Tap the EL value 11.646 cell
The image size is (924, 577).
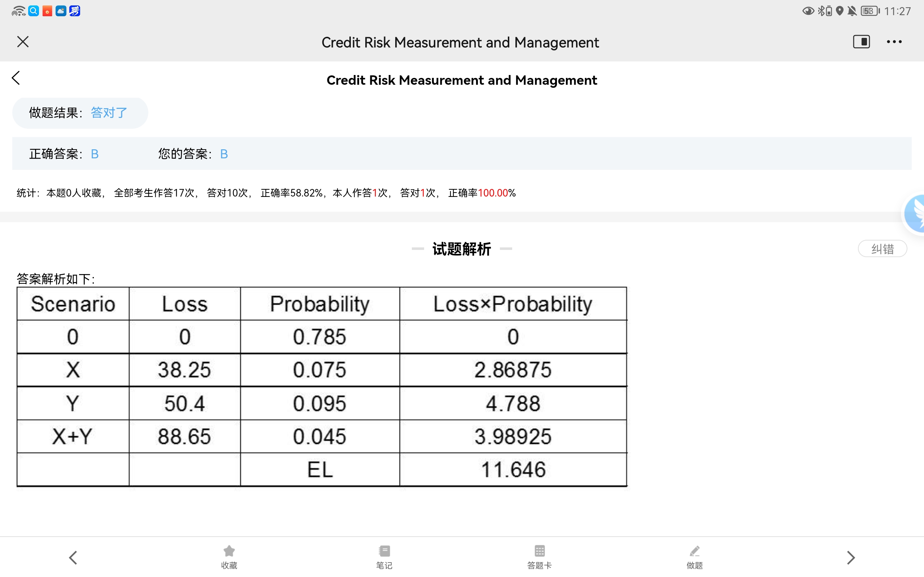click(x=513, y=470)
